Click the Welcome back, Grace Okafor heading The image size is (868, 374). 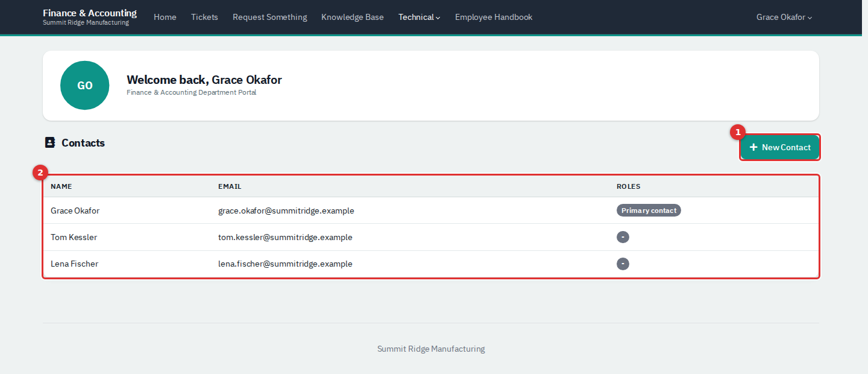[204, 80]
